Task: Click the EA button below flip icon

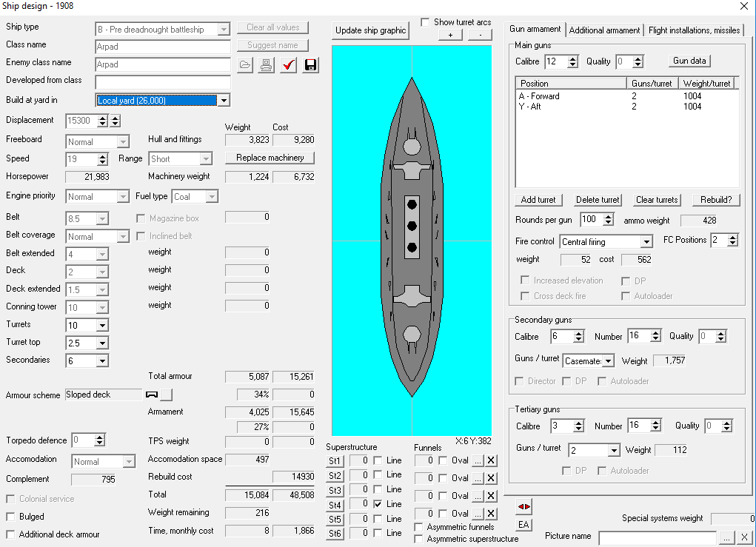Action: point(523,524)
